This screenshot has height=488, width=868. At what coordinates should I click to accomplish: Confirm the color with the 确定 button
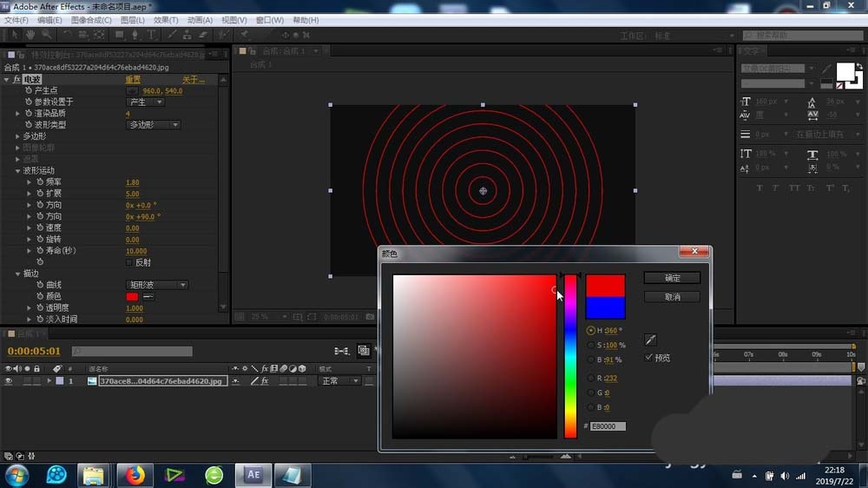(672, 278)
